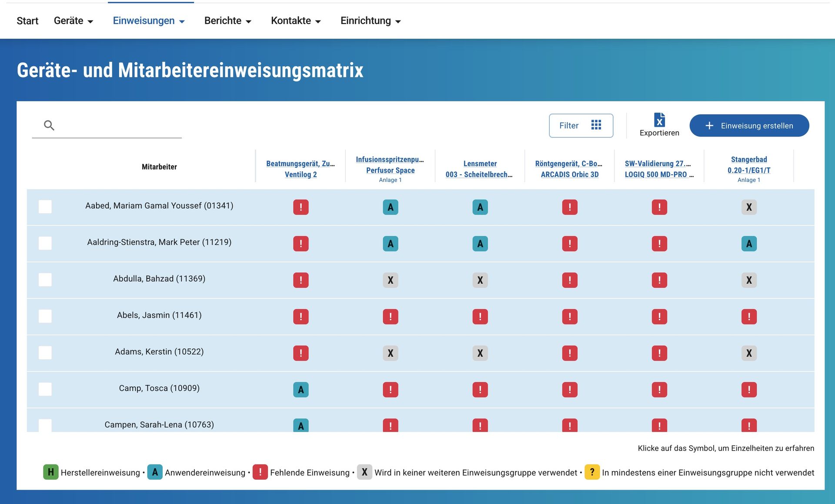Expand the Geräte dropdown menu

(73, 21)
